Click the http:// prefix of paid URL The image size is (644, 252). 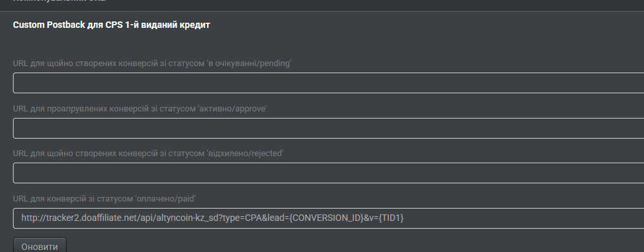[x=34, y=218]
